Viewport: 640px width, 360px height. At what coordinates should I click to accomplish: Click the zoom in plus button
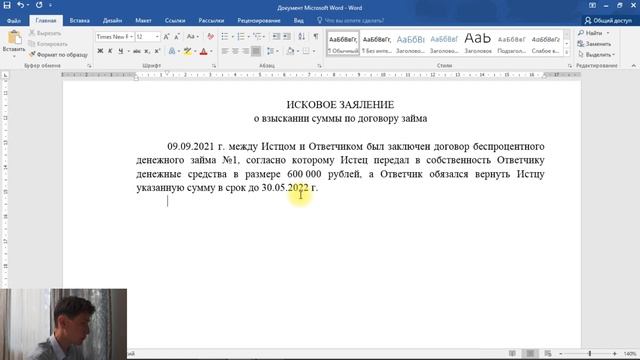[x=615, y=353]
